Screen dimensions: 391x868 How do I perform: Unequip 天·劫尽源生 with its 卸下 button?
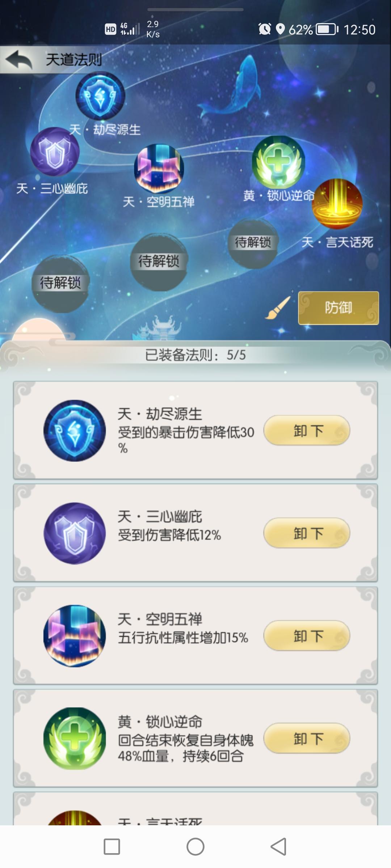click(307, 431)
